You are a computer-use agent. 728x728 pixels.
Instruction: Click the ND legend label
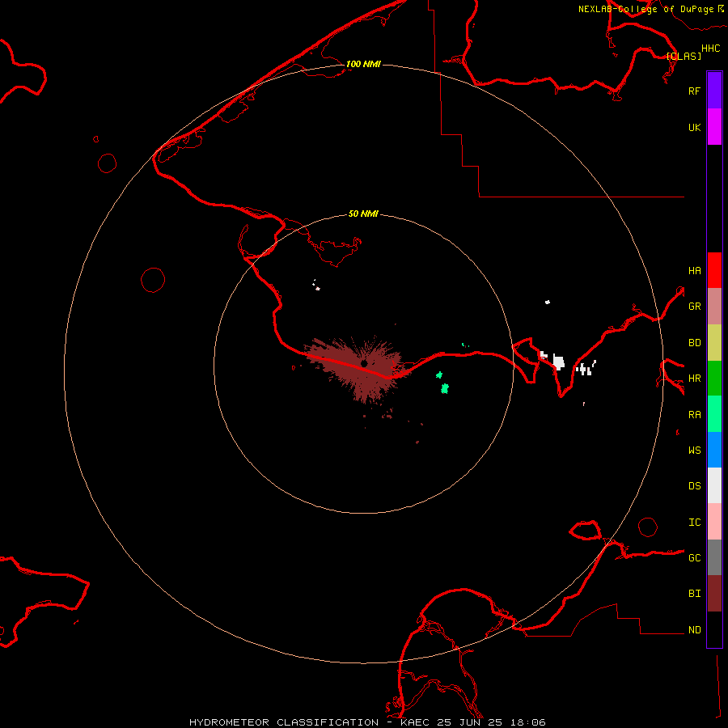coord(695,629)
